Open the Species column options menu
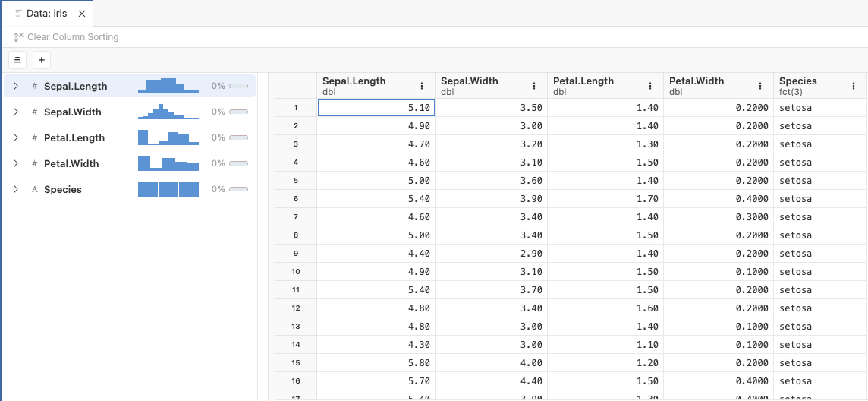Viewport: 868px width, 401px height. click(854, 87)
